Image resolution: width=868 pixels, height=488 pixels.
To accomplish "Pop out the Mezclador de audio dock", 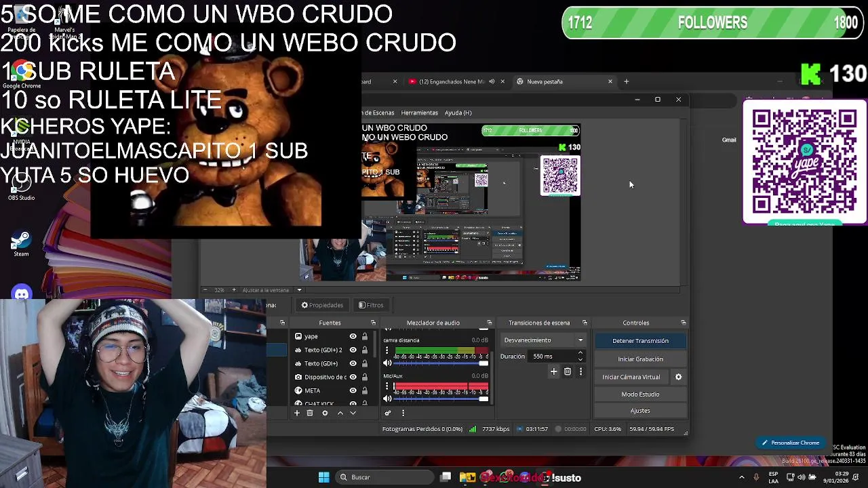I will tap(489, 323).
